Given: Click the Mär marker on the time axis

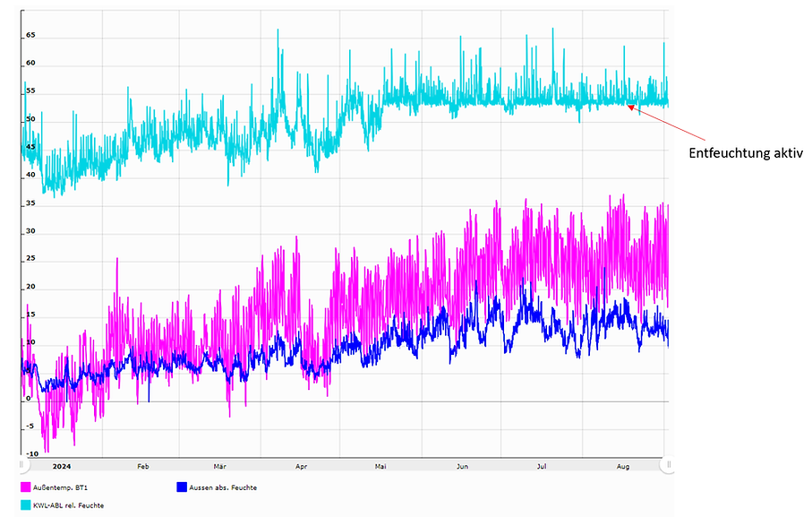Looking at the screenshot, I should pos(220,466).
